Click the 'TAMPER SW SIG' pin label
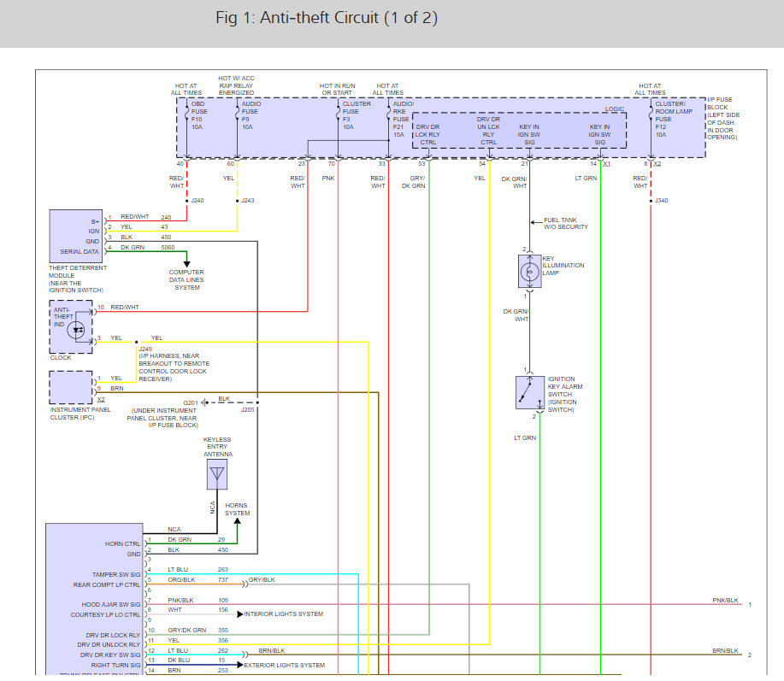This screenshot has width=784, height=681. coord(116,574)
